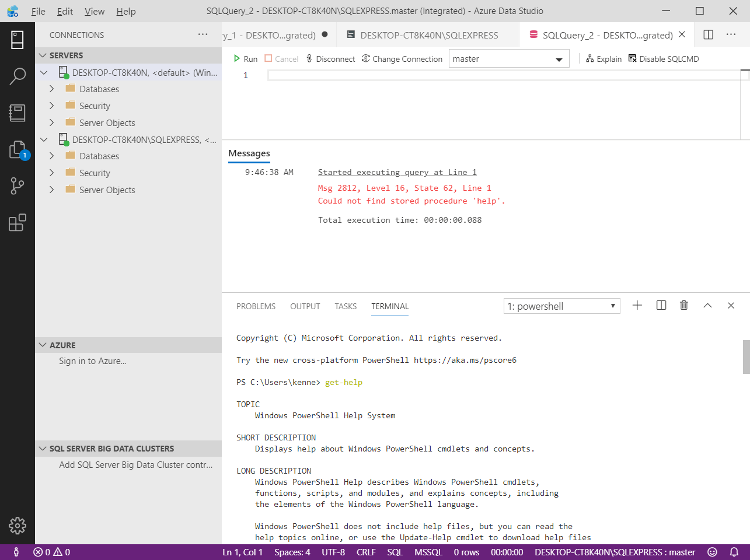Open the File menu
Viewport: 750px width, 560px height.
[38, 11]
